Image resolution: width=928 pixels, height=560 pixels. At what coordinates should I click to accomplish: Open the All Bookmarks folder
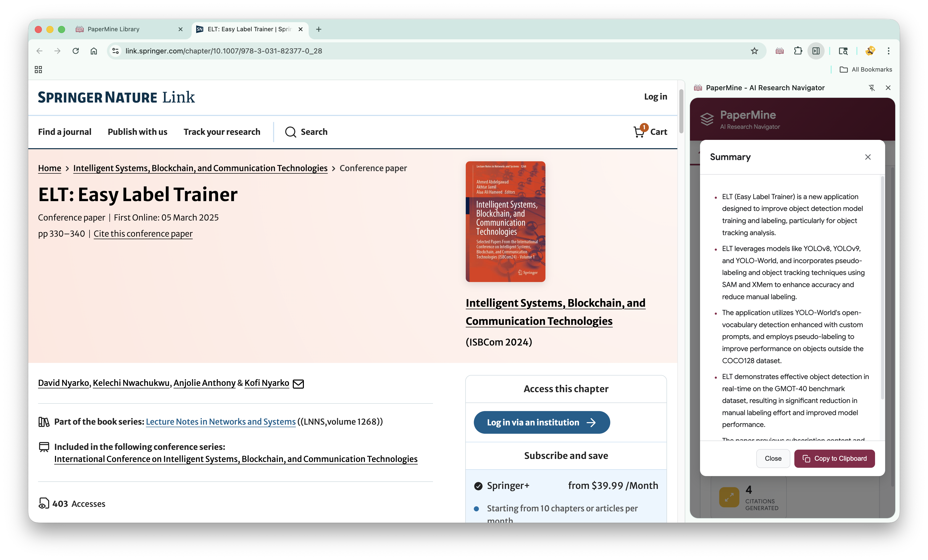tap(866, 70)
